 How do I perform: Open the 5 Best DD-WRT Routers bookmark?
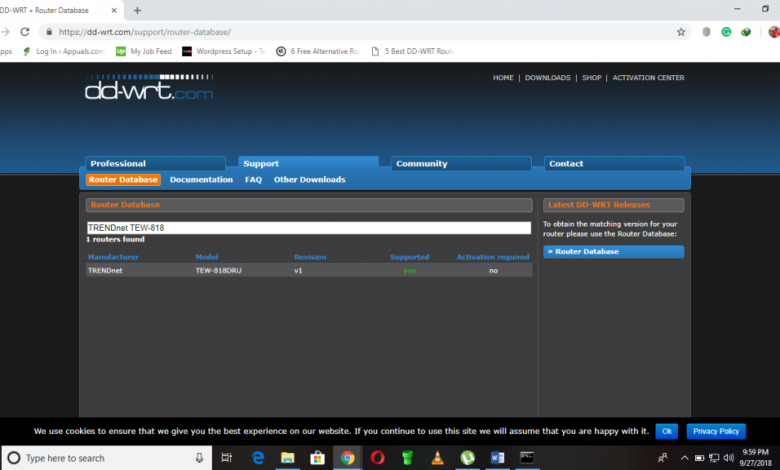point(412,51)
